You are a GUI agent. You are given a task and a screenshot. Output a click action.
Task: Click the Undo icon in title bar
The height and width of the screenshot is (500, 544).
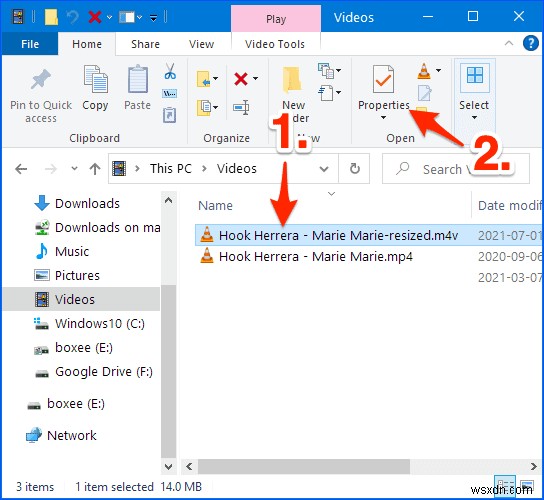click(x=73, y=17)
